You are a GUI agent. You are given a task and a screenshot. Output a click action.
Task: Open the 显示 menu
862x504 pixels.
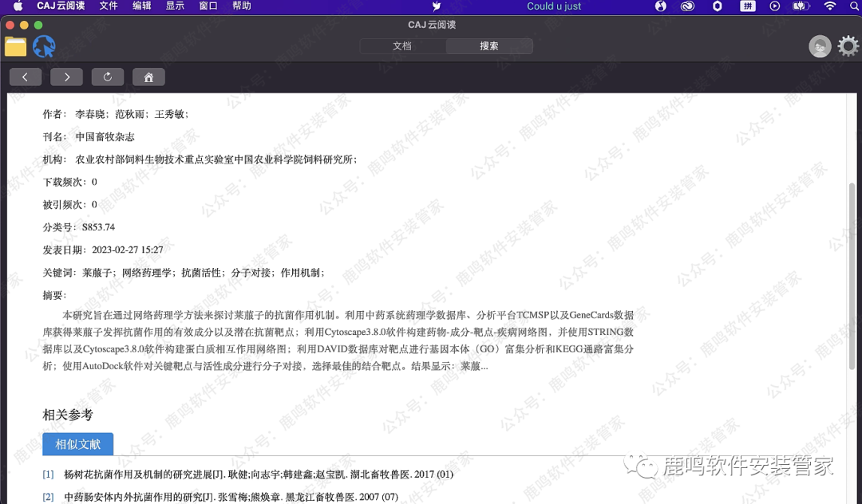coord(175,6)
